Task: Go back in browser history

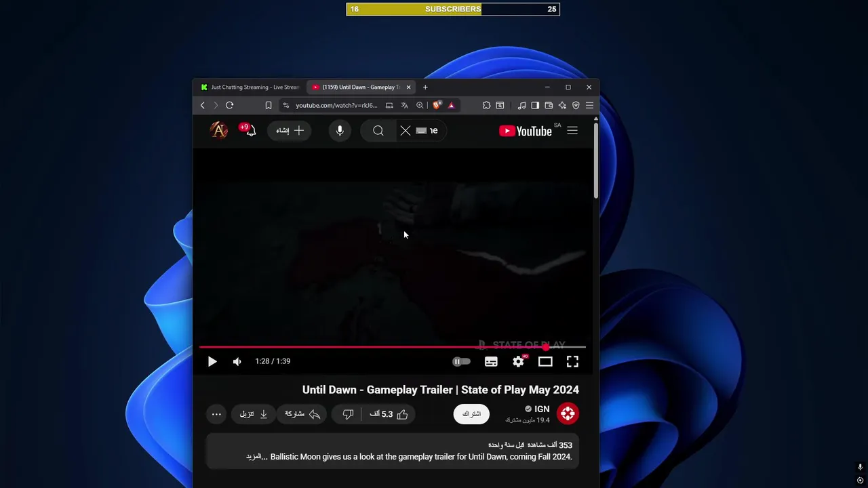Action: point(202,105)
